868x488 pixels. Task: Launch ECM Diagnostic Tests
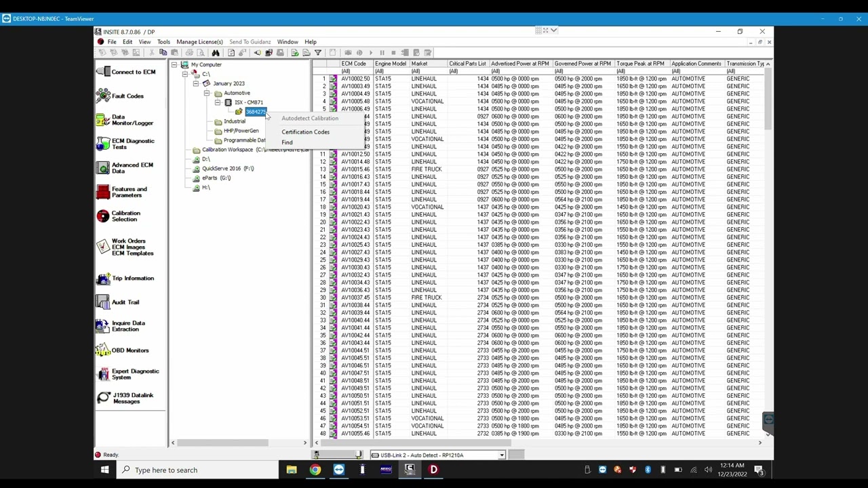[126, 144]
